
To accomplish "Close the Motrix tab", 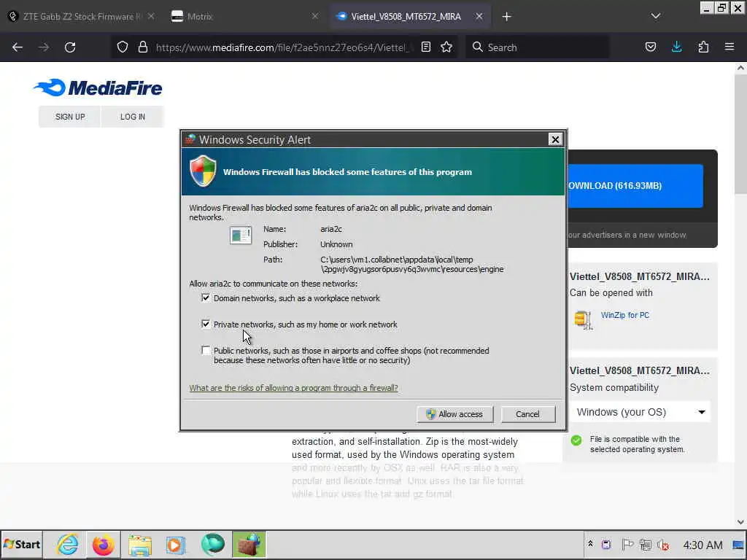I will [x=315, y=16].
